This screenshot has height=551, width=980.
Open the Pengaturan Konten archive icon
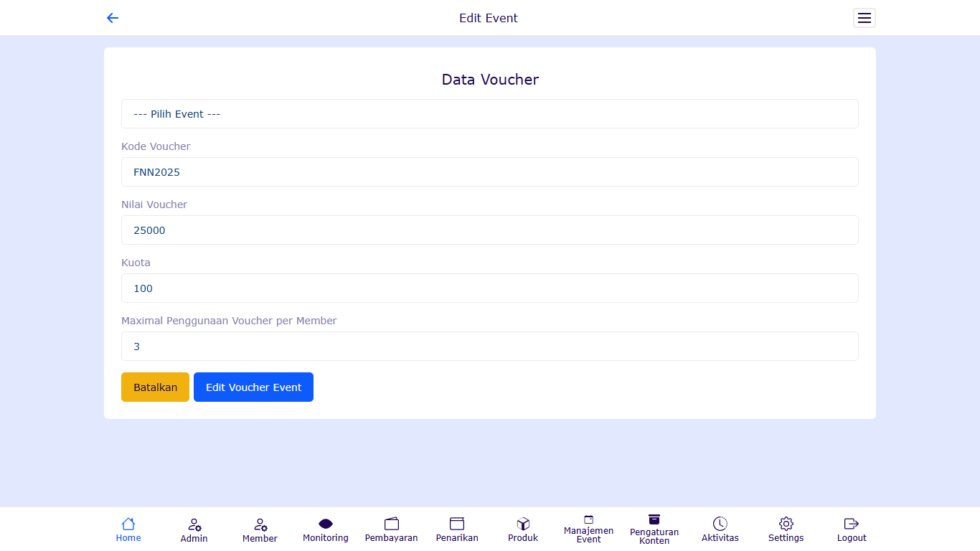654,519
